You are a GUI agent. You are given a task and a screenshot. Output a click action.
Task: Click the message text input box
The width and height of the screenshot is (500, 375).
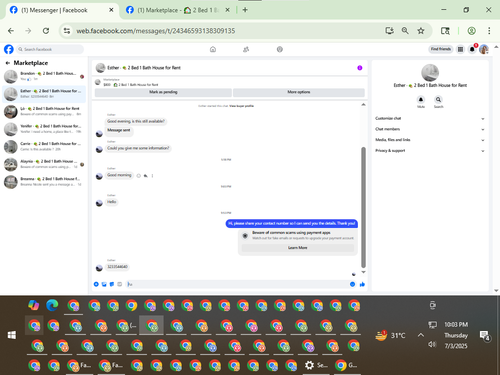(237, 284)
